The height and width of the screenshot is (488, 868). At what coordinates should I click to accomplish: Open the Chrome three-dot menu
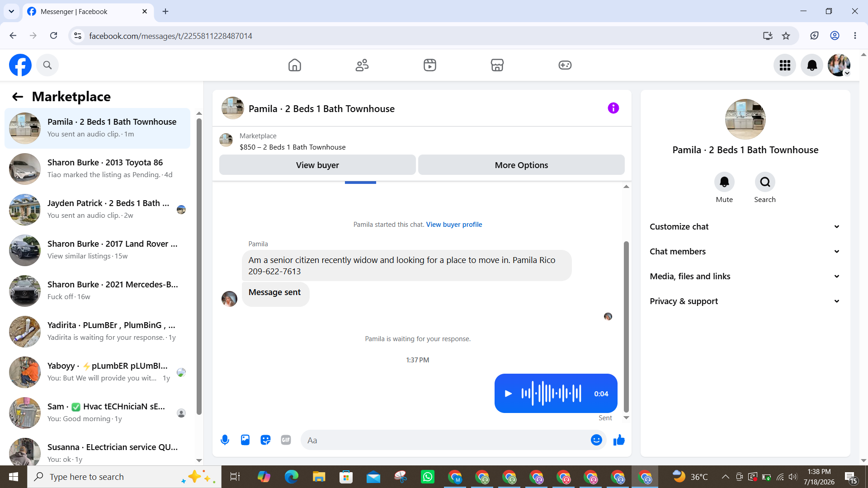855,36
